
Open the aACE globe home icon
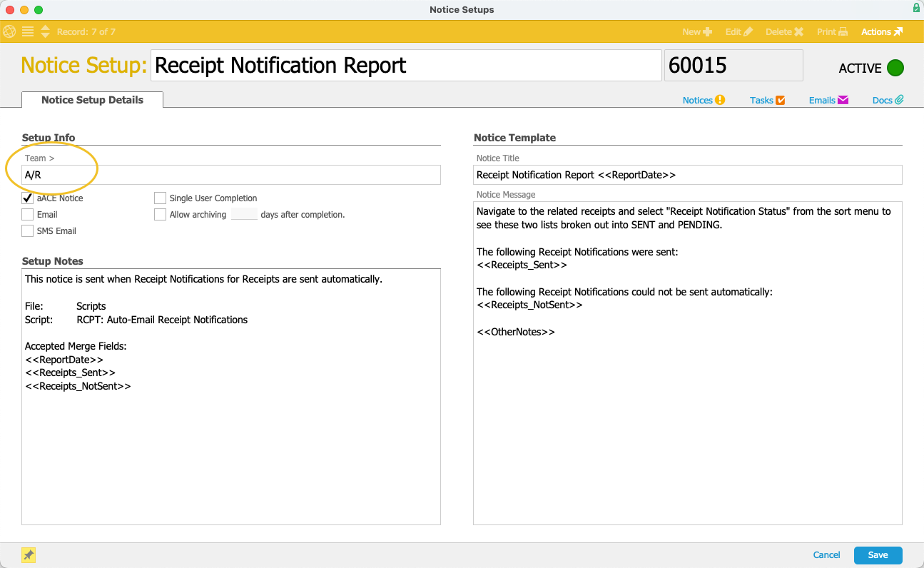[x=9, y=31]
